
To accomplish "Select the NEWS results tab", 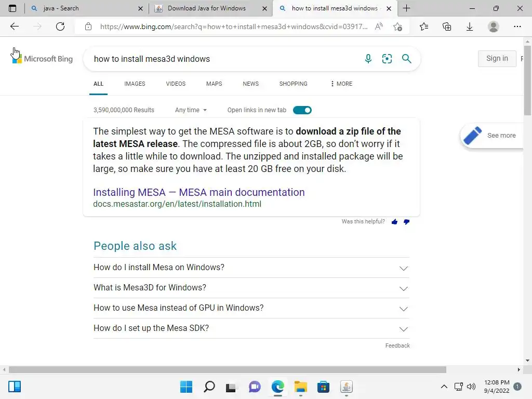I will point(251,84).
